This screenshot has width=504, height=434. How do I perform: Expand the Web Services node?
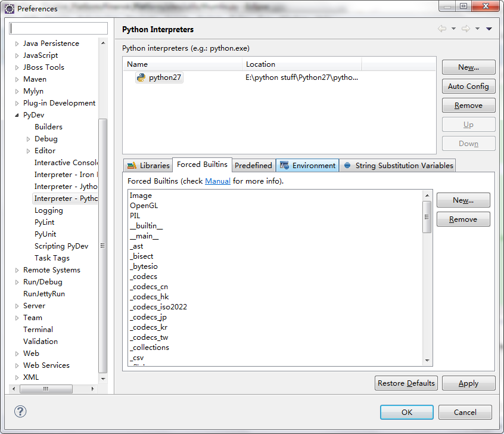17,365
